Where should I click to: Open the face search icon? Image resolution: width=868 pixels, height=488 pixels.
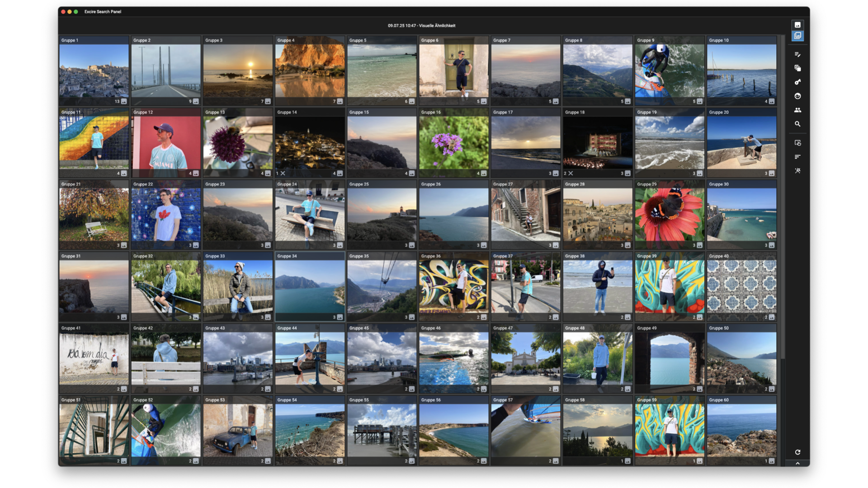tap(797, 96)
